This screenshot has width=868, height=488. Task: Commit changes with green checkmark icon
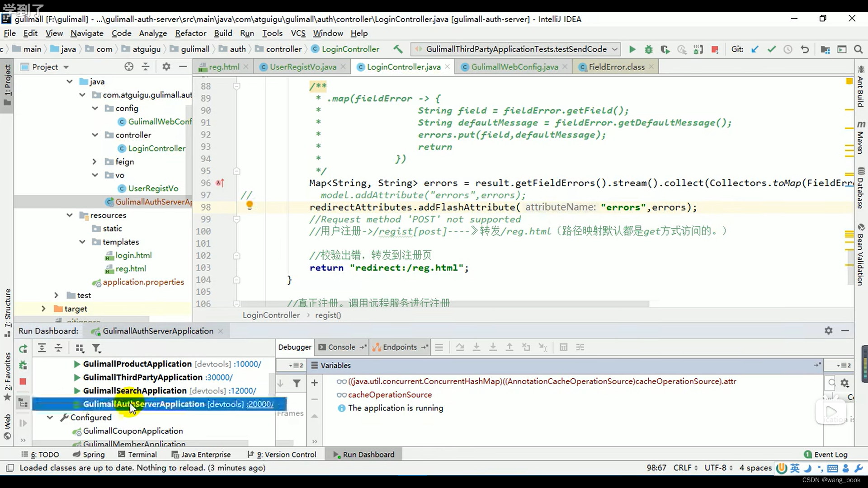tap(771, 49)
